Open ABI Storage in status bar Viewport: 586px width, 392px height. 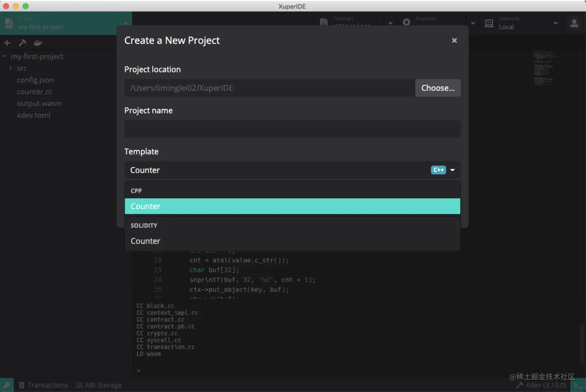tap(99, 385)
